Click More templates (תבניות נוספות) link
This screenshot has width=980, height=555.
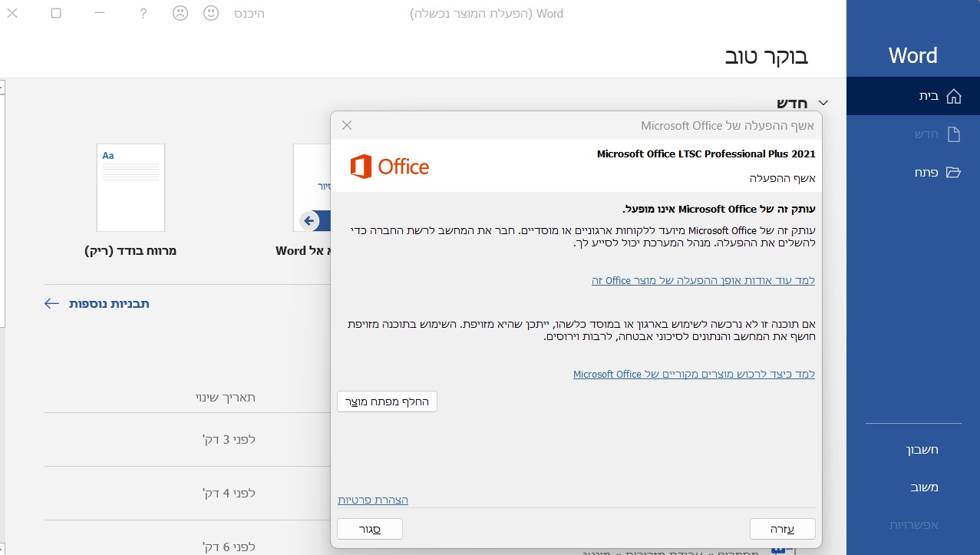pos(109,304)
